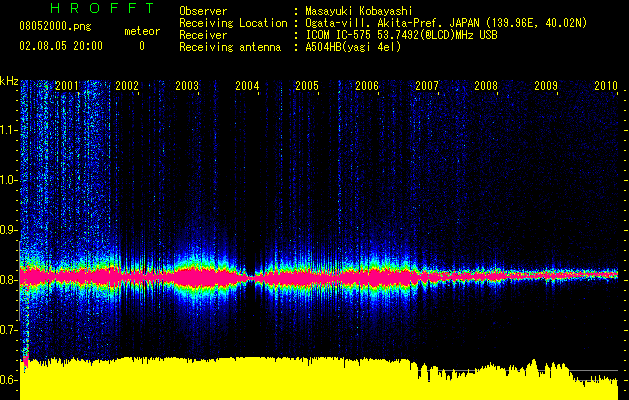Click location text Ogata-vill. Akita-Pref. JAPAN

point(392,23)
